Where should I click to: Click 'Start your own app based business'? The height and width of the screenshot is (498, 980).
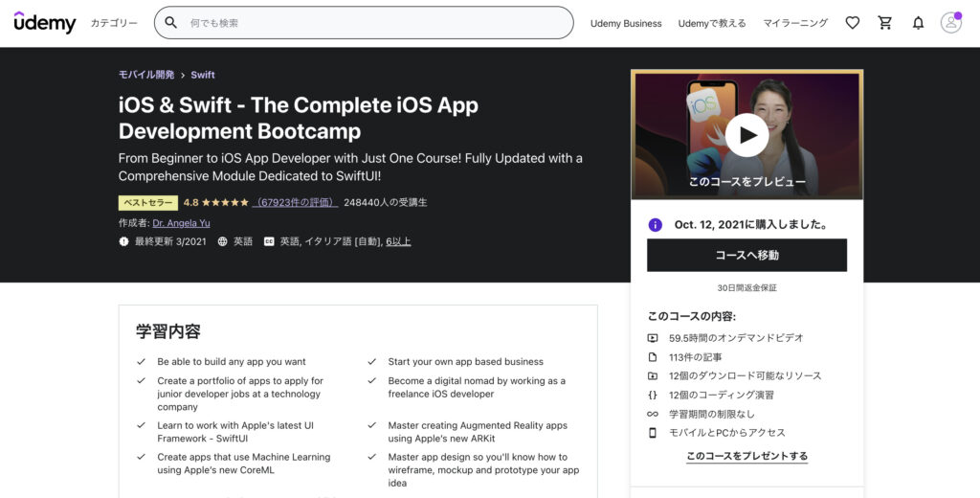[x=466, y=362]
